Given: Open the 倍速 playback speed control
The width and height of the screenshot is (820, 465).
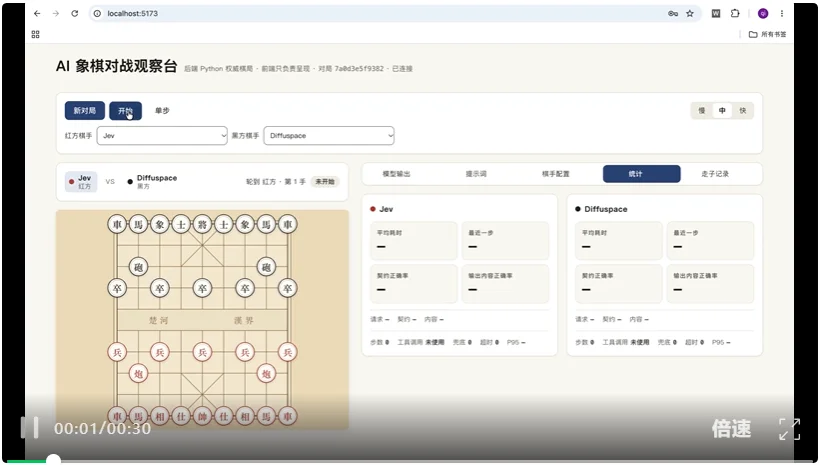Looking at the screenshot, I should [731, 429].
